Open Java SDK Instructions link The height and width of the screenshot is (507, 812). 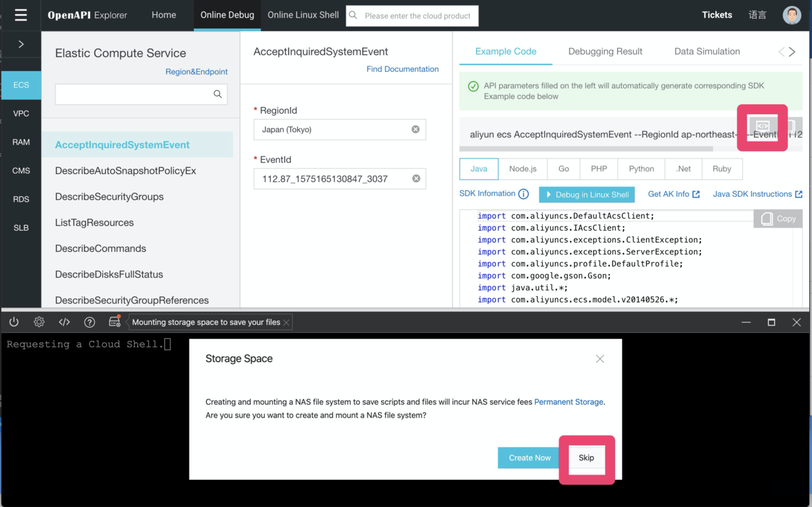[x=757, y=194]
